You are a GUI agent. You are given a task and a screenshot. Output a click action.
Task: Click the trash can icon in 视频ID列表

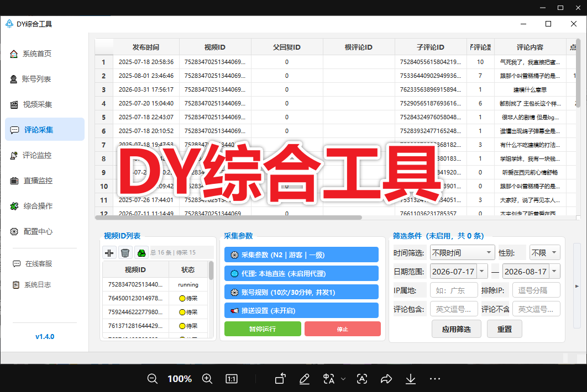pyautogui.click(x=125, y=253)
